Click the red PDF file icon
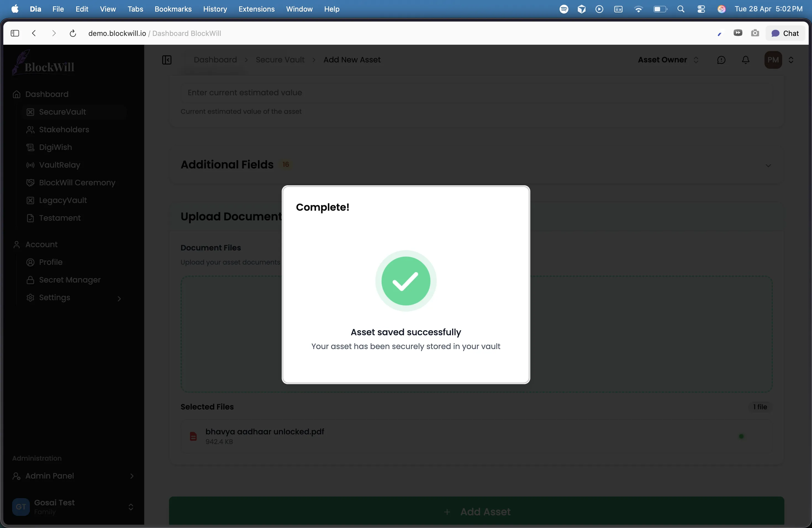This screenshot has width=812, height=528. pyautogui.click(x=193, y=436)
